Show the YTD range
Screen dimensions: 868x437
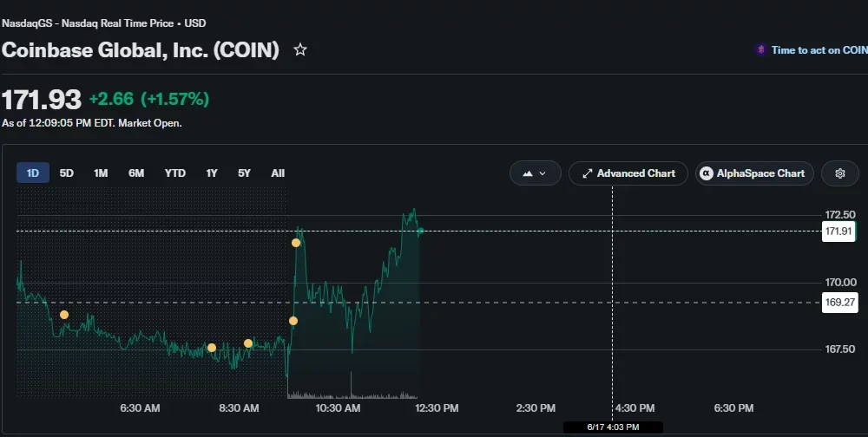coord(175,173)
